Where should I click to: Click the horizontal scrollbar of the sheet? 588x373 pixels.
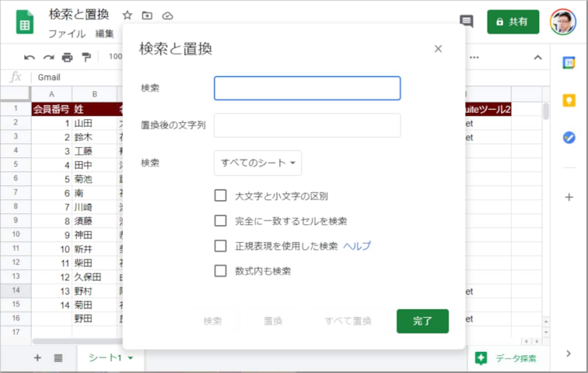click(x=78, y=341)
